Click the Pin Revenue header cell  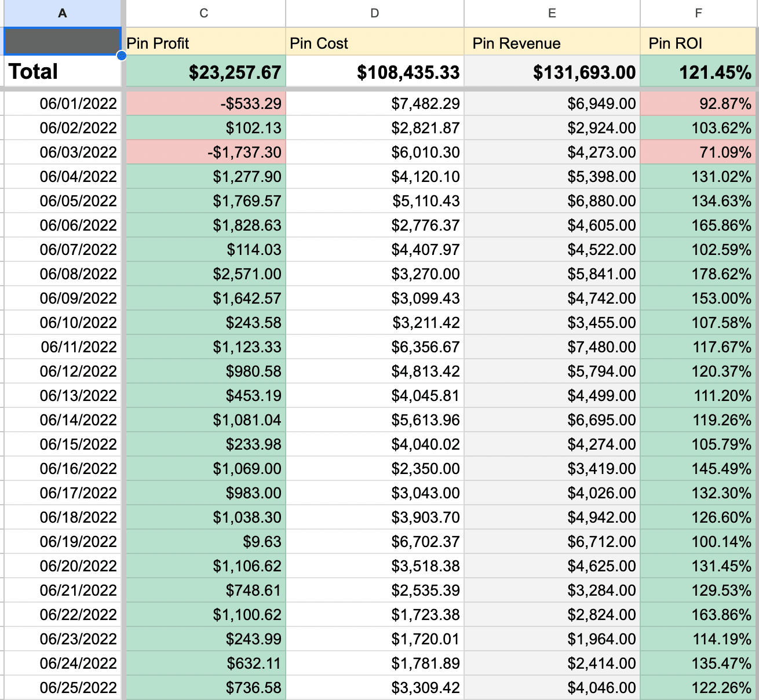coord(552,43)
